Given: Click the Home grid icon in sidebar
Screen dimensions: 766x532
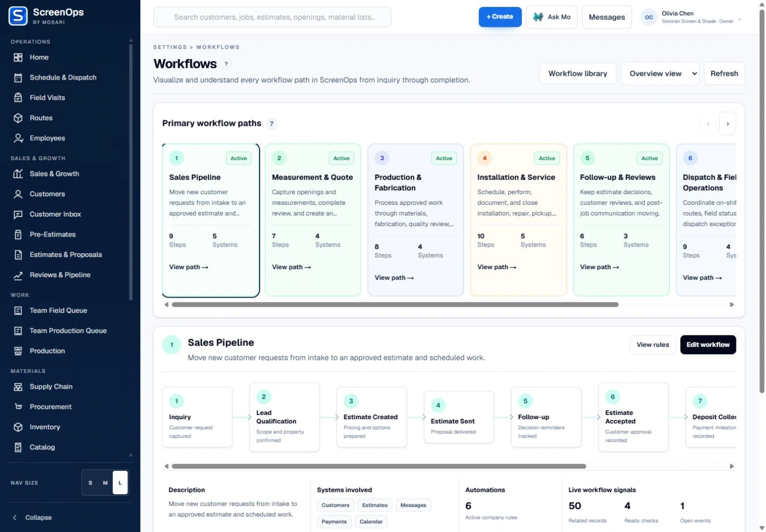Looking at the screenshot, I should click(18, 57).
